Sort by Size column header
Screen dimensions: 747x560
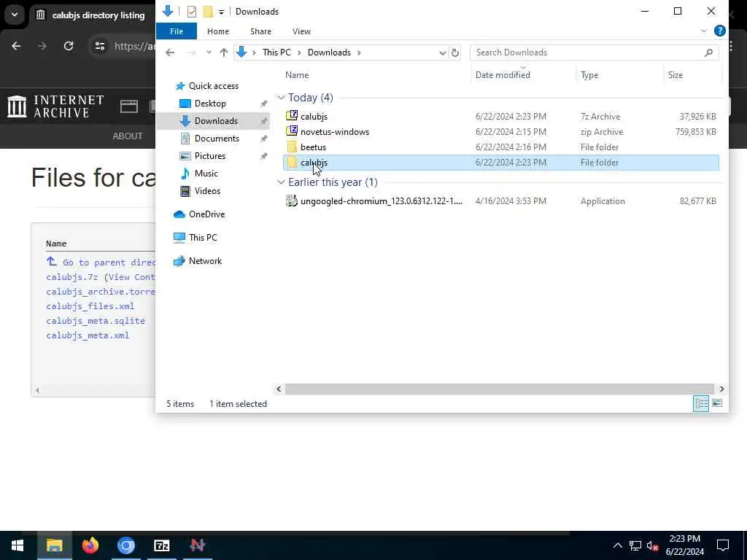[x=675, y=75]
